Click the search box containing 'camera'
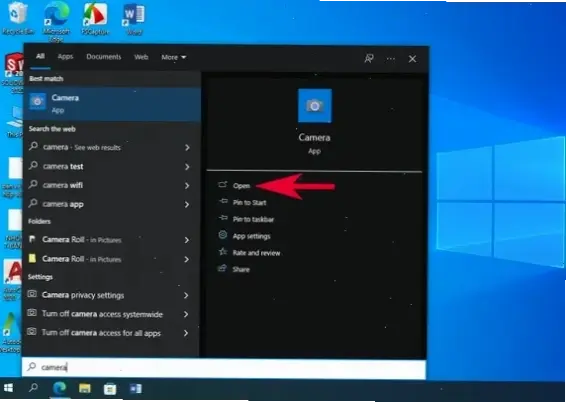 (x=224, y=368)
